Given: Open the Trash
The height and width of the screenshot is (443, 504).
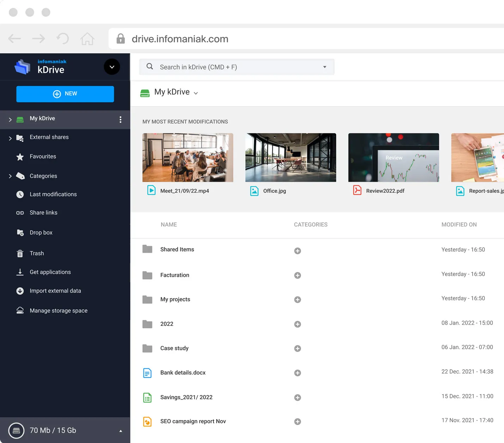Looking at the screenshot, I should pyautogui.click(x=37, y=253).
